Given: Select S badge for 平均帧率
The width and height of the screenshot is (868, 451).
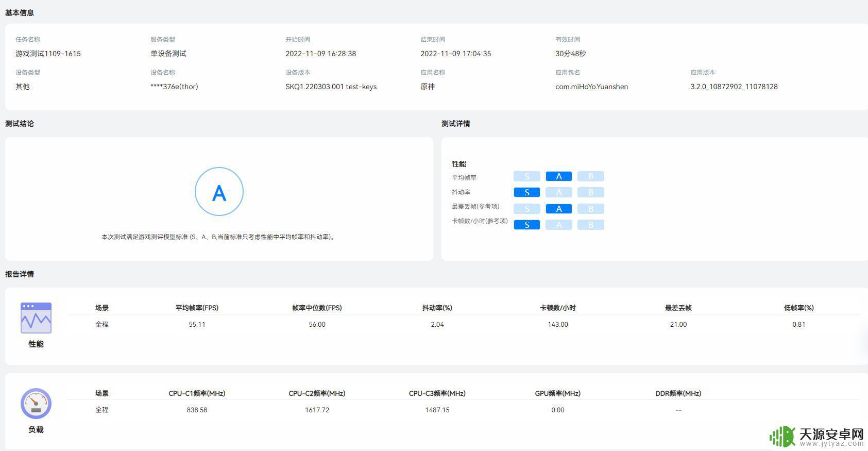Looking at the screenshot, I should click(527, 176).
